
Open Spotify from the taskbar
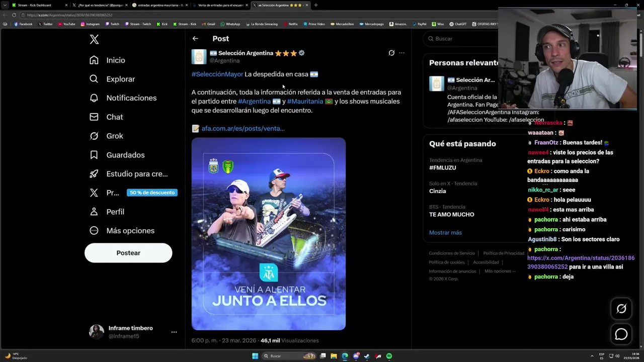tap(389, 356)
